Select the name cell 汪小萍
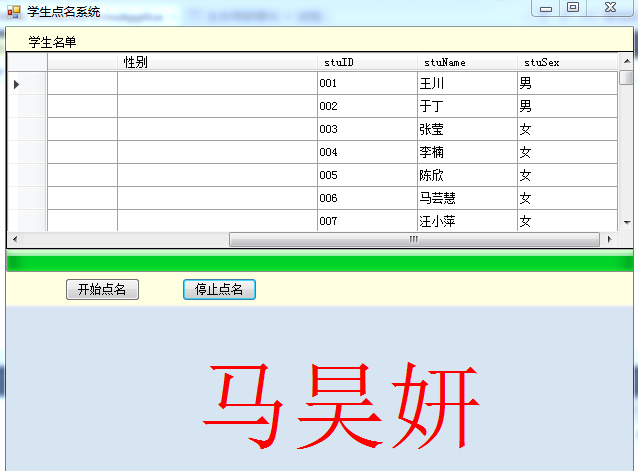Image resolution: width=638 pixels, height=471 pixels. click(x=468, y=221)
